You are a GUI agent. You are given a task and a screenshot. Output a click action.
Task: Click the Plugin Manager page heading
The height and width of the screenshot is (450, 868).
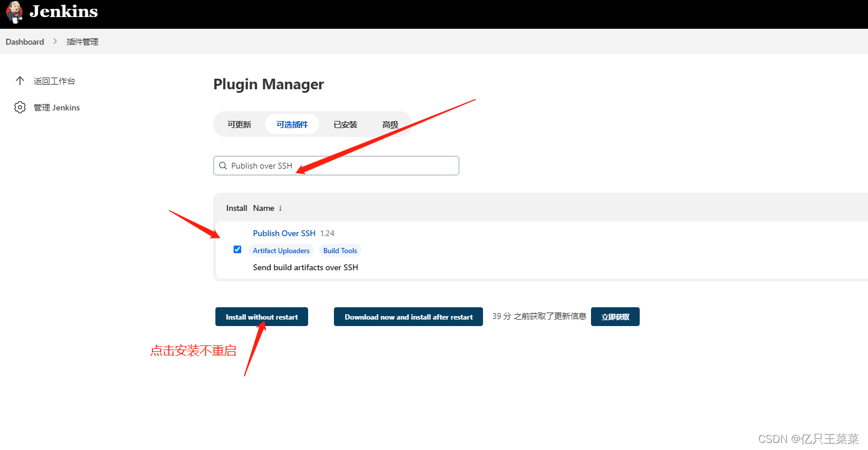(x=269, y=84)
